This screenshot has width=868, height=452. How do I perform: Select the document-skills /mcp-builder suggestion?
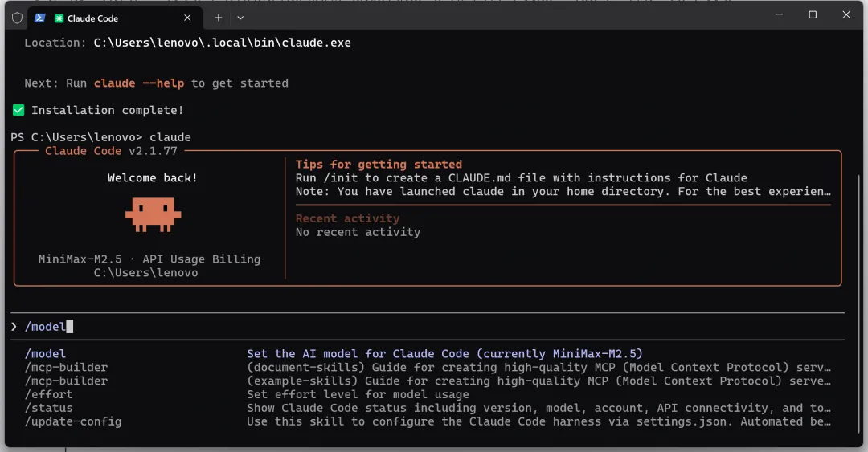coord(66,368)
